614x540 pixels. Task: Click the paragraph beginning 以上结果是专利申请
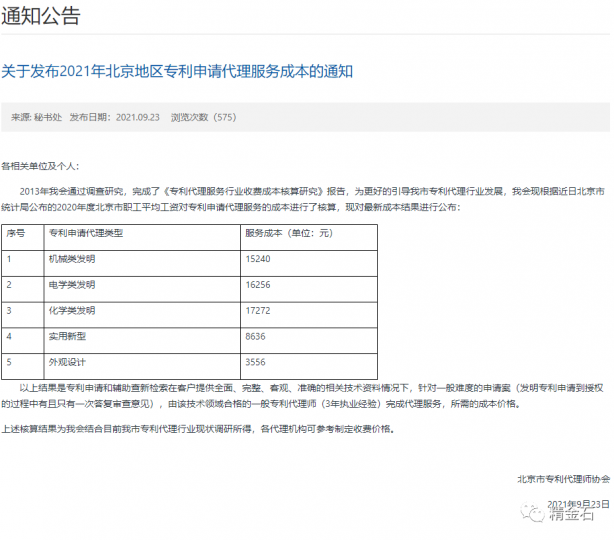pyautogui.click(x=303, y=396)
